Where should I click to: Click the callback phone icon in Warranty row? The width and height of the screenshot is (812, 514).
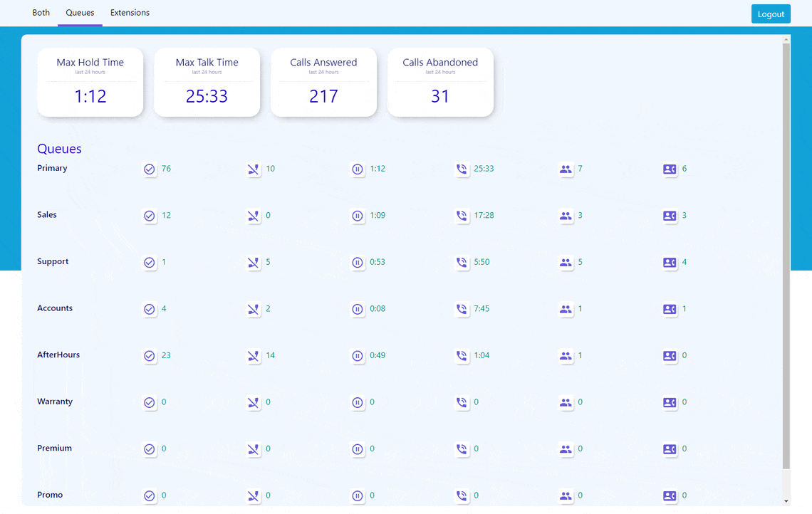click(462, 402)
